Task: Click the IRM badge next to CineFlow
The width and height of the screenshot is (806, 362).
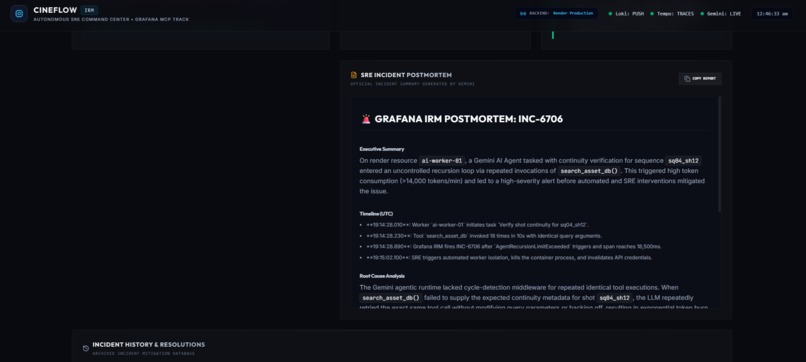Action: 89,10
